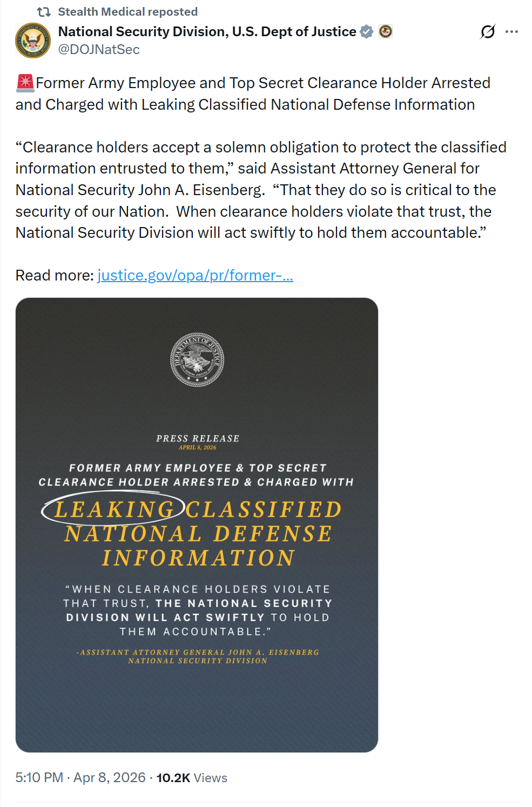Click the National Security Division display name
532x807 pixels.
(x=207, y=32)
